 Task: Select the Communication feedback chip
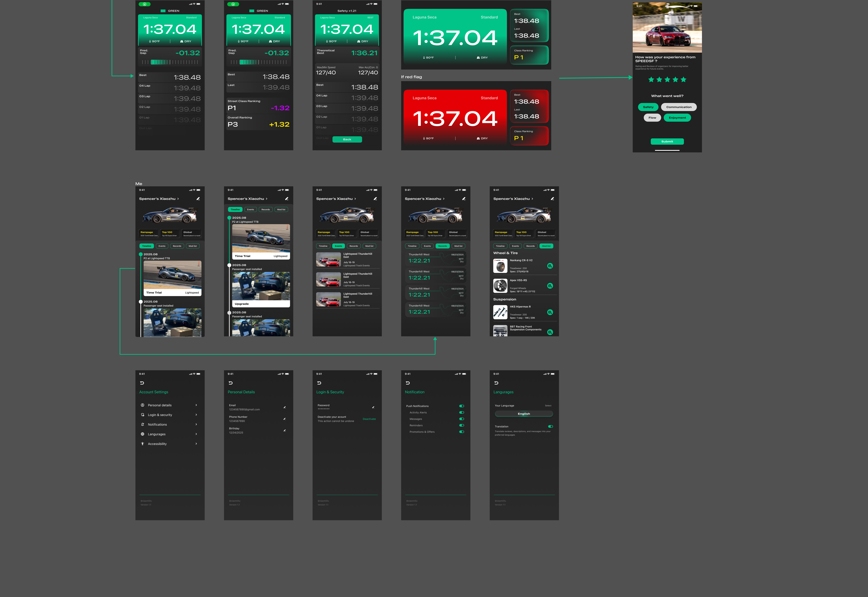679,107
